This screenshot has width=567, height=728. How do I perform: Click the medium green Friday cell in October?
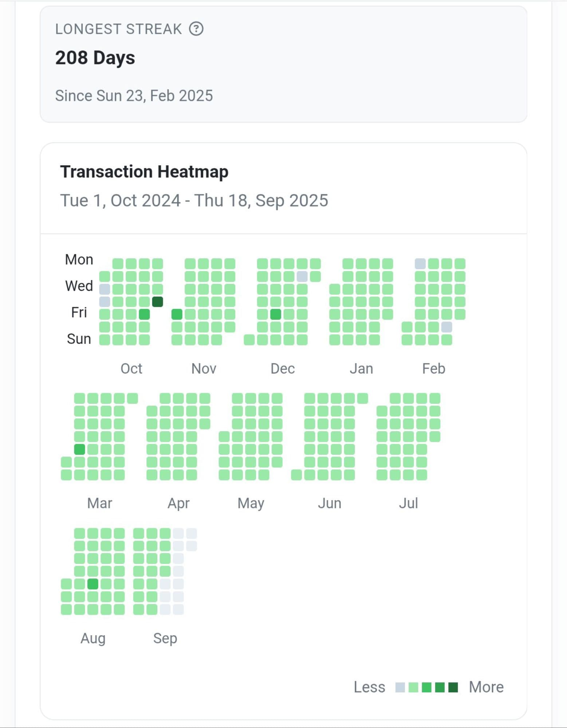tap(144, 314)
